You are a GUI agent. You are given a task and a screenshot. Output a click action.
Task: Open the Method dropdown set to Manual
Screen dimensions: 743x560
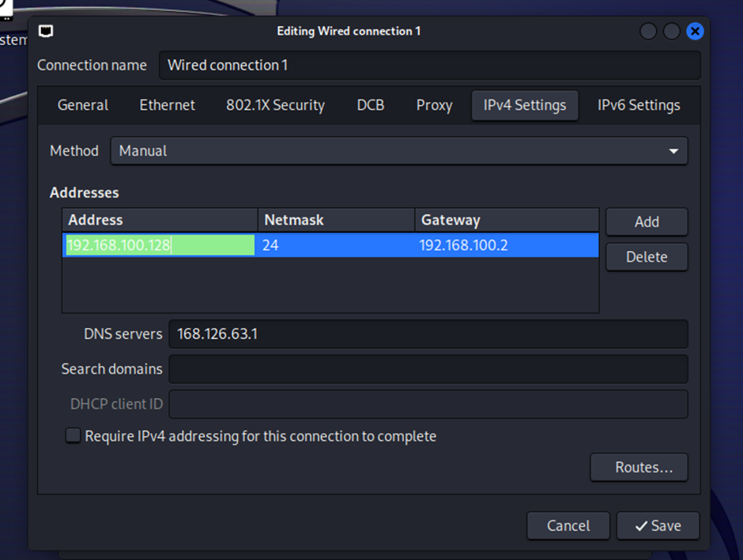399,151
